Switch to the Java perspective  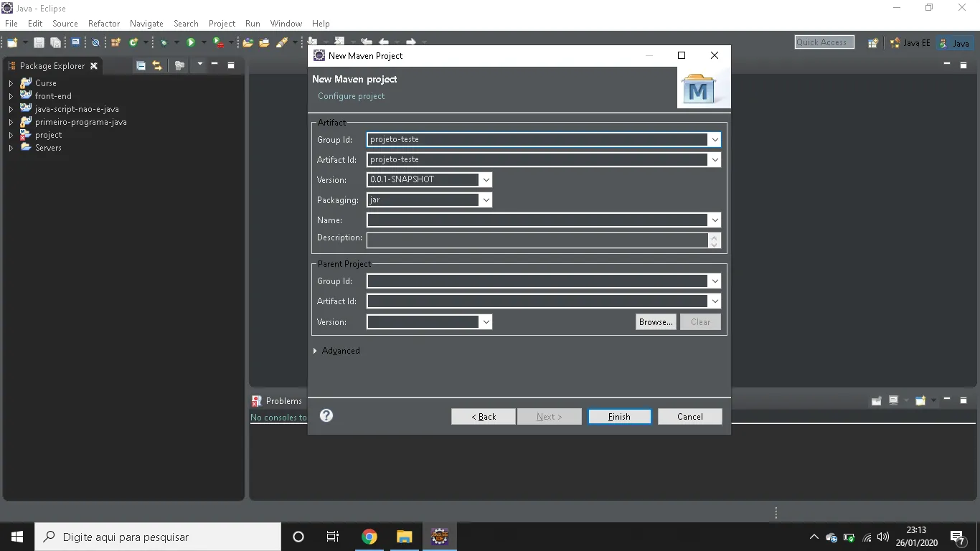pos(955,43)
